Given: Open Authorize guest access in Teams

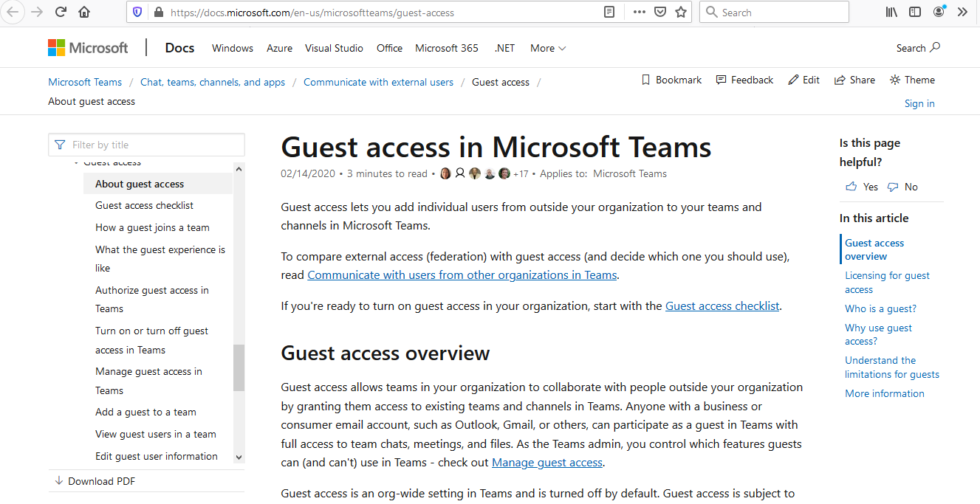Looking at the screenshot, I should 152,300.
